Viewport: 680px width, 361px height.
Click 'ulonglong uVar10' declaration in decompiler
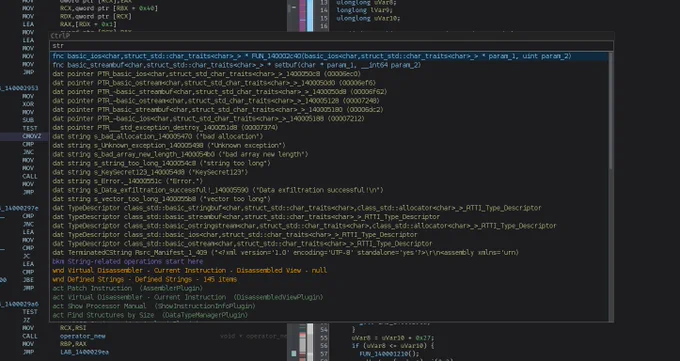(x=368, y=18)
